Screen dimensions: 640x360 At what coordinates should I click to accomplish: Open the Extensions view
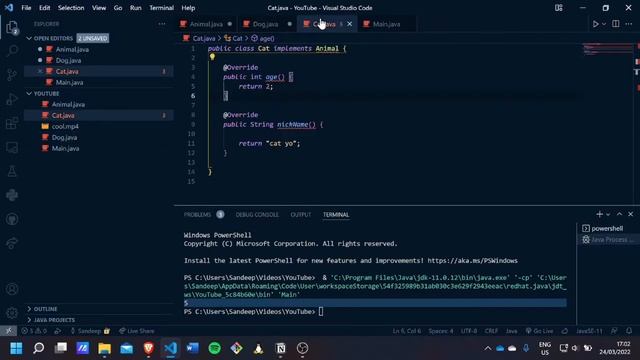[x=12, y=123]
